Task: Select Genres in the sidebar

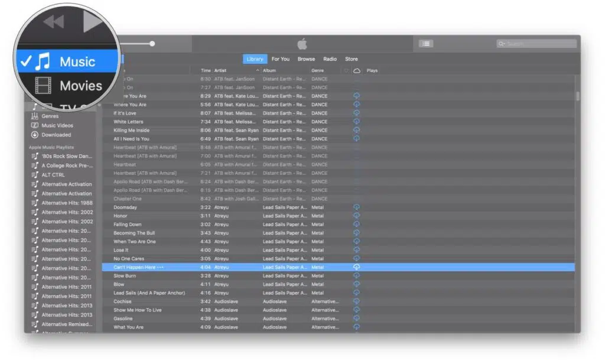Action: tap(50, 116)
